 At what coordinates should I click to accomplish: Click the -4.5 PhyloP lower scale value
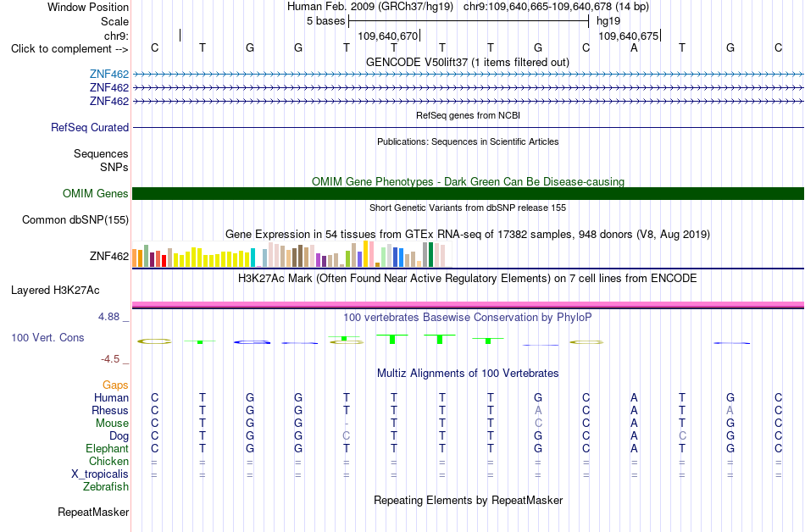click(110, 359)
